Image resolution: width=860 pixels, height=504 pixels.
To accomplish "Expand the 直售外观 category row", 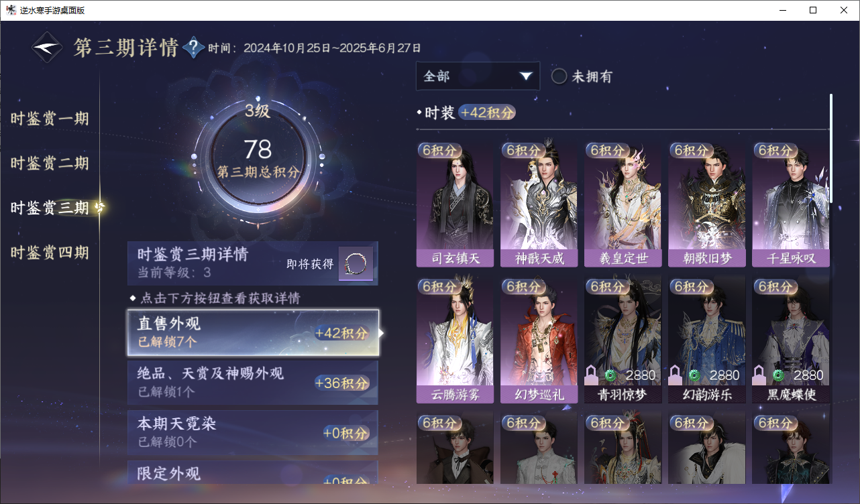I will [x=253, y=332].
